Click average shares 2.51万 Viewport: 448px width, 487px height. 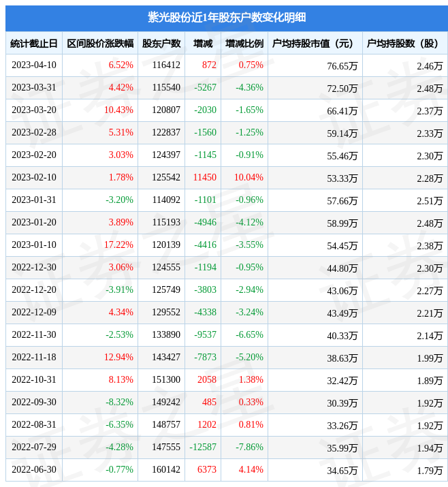point(430,201)
